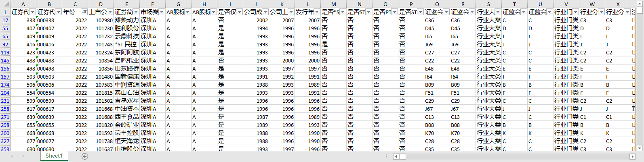Open the 是否PT filter dropdown in column O

394,12
